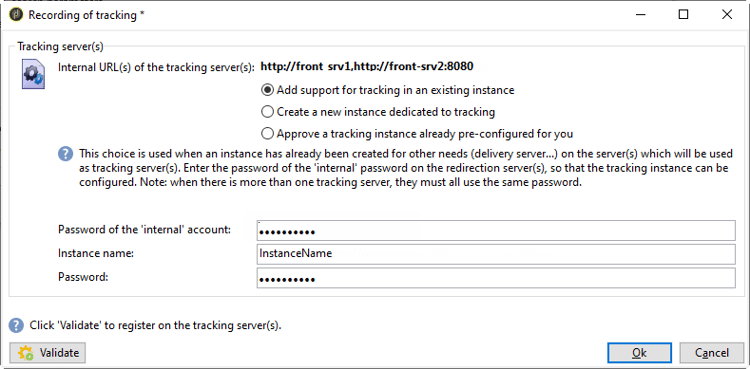750x369 pixels.
Task: Click the application logo in the title bar
Action: click(x=17, y=14)
